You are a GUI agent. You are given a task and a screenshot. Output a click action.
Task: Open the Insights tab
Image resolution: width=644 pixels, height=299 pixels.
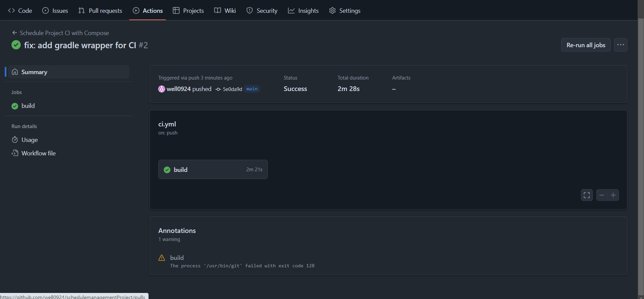303,10
